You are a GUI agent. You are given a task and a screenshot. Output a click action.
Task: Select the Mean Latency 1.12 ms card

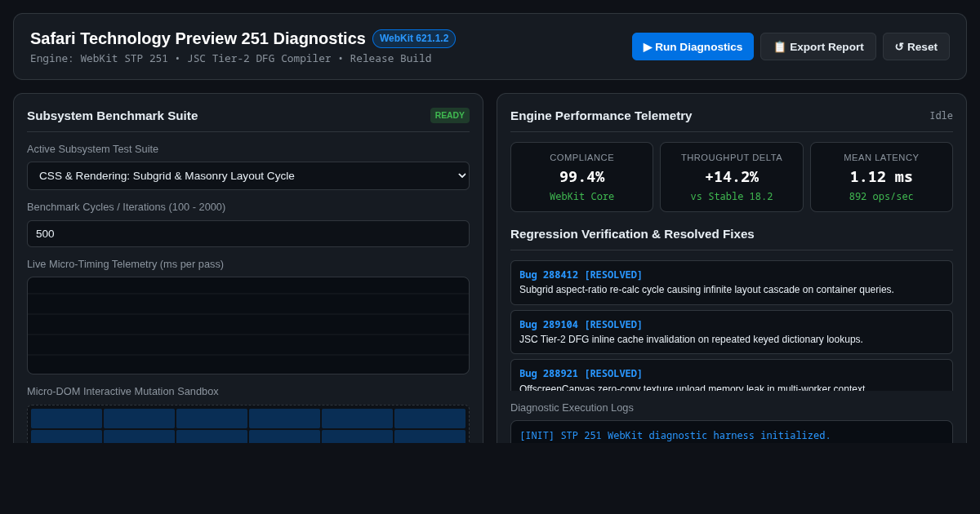(881, 177)
